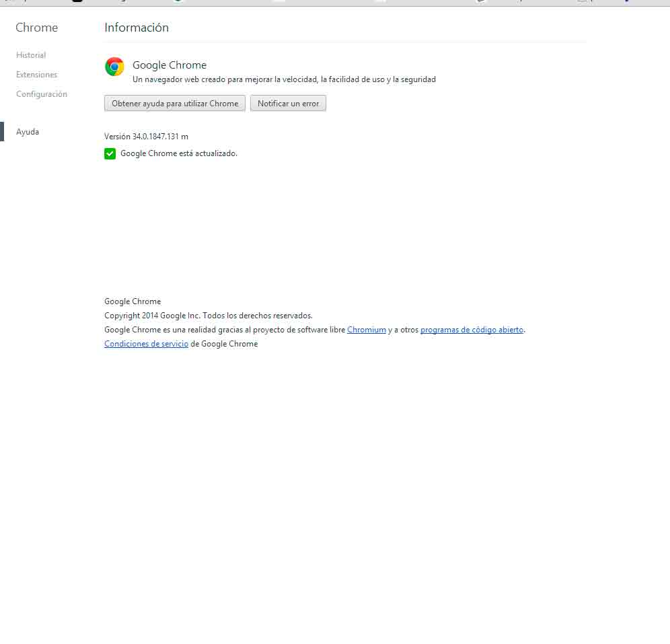This screenshot has height=644, width=670.
Task: Open the Historial page in sidebar
Action: 31,55
